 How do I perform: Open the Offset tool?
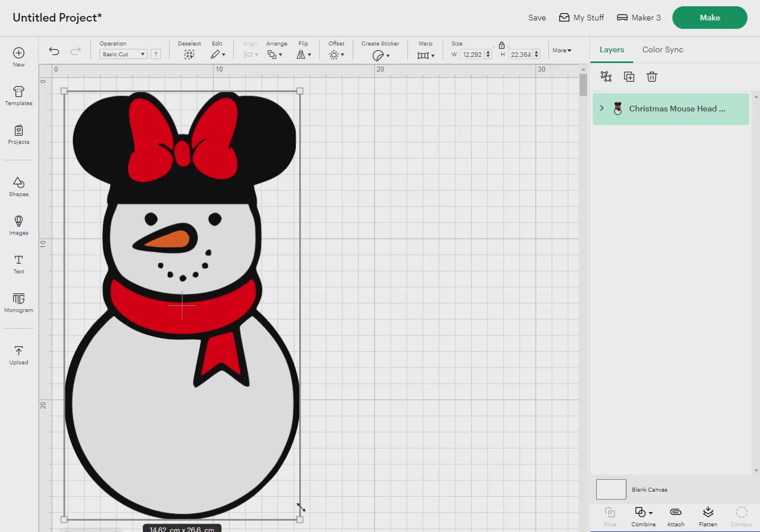pyautogui.click(x=336, y=55)
